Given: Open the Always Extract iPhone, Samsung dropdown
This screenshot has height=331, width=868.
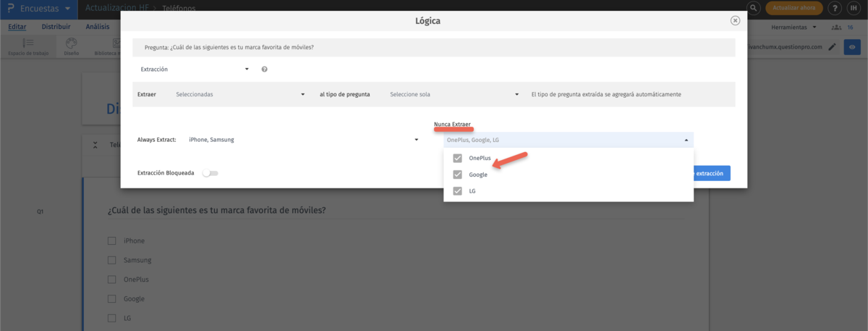Looking at the screenshot, I should 303,140.
